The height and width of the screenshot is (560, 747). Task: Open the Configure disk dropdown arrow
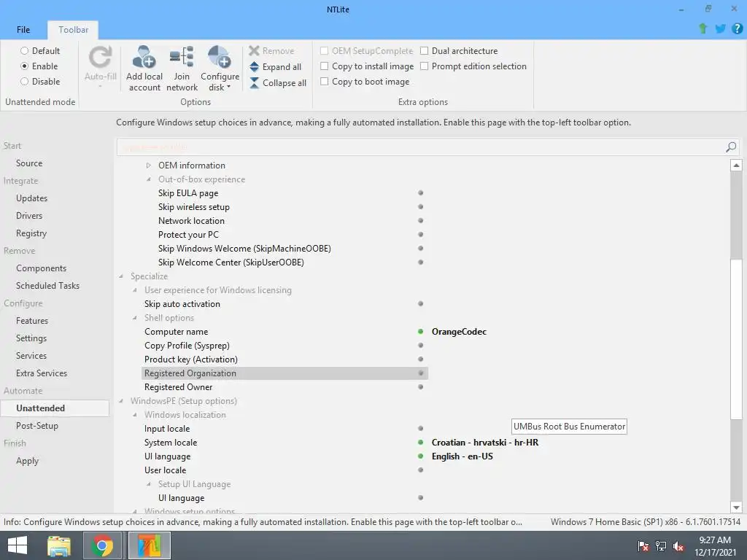tap(228, 87)
